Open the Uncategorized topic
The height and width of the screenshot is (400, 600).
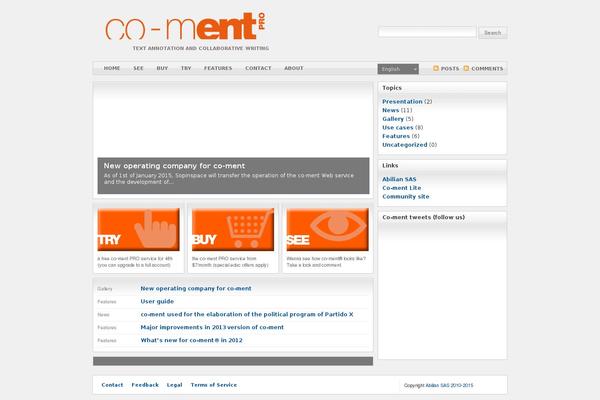[x=404, y=145]
